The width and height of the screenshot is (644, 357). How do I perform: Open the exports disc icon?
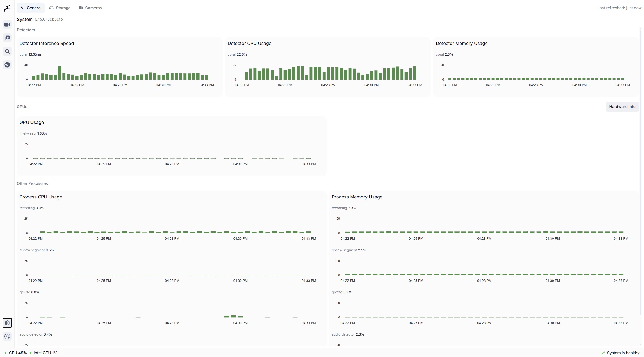point(7,65)
